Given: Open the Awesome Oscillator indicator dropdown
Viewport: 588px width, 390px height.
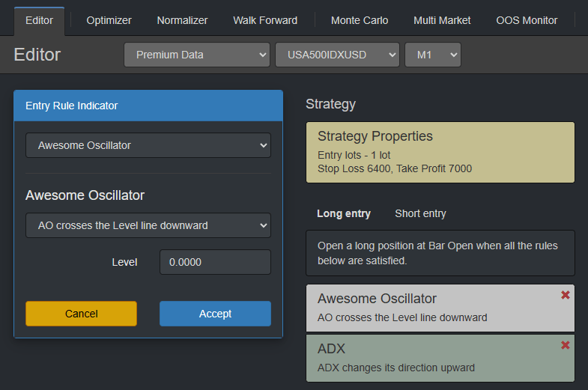Looking at the screenshot, I should pos(148,145).
